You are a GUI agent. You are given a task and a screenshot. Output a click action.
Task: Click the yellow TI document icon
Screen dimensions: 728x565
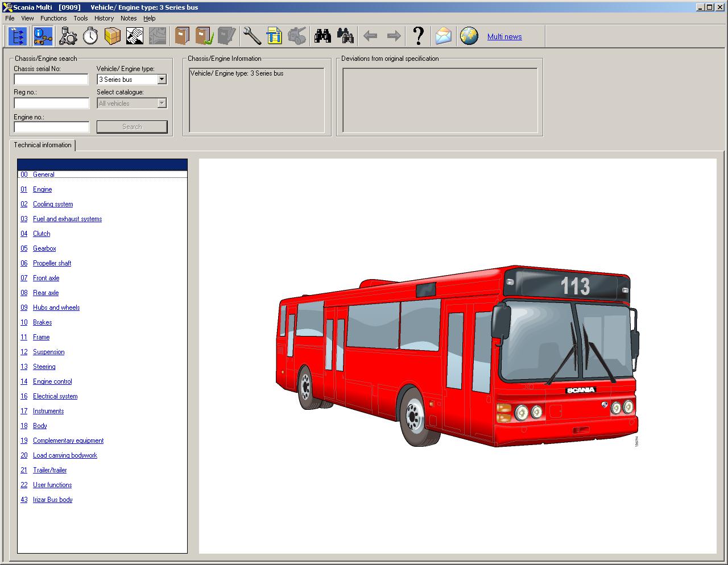pos(274,36)
